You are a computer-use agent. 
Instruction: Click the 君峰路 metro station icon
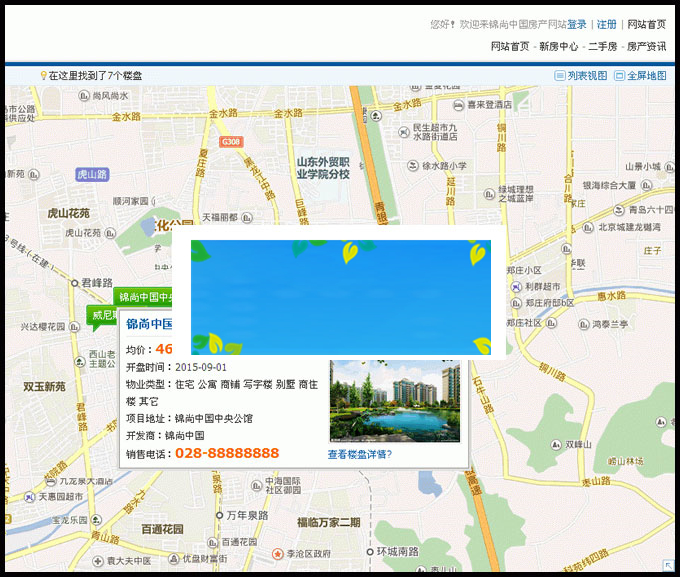coord(74,283)
